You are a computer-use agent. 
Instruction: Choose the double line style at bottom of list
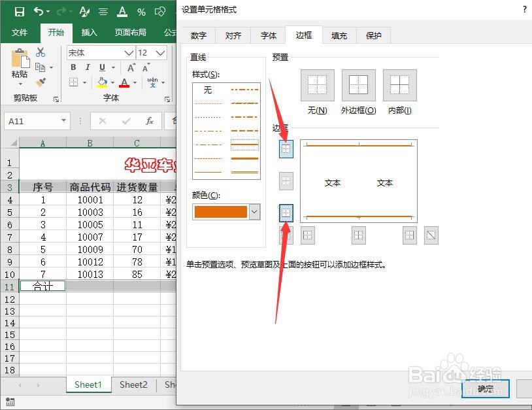point(244,172)
